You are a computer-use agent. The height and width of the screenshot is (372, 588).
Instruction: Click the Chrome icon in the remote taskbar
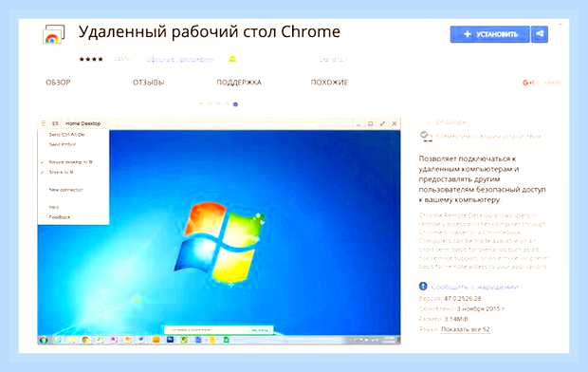coord(85,340)
